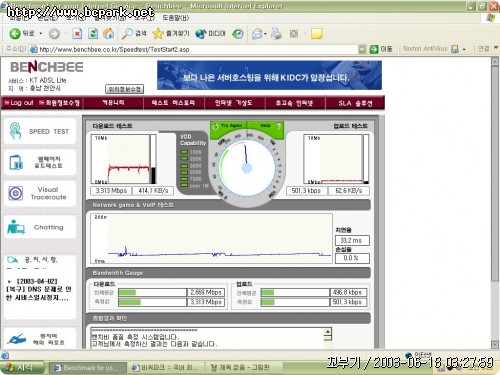
Task: Expand the Norton AntiVirus dropdown arrow
Action: coord(464,49)
